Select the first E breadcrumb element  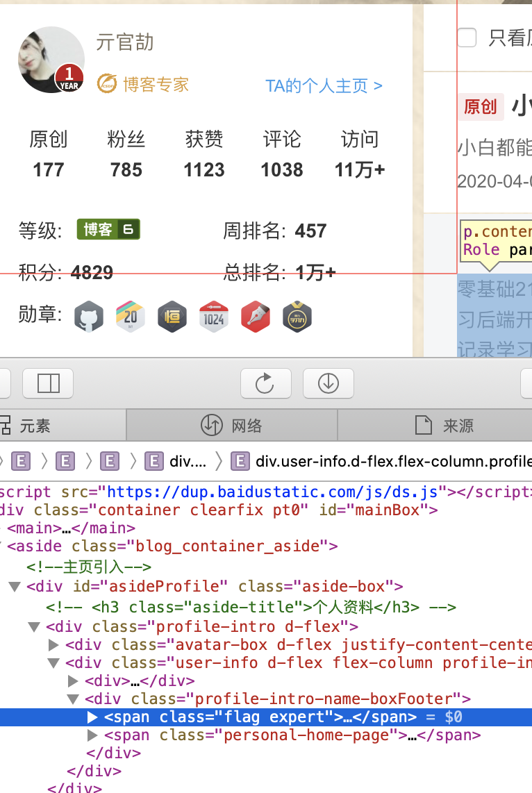point(21,461)
